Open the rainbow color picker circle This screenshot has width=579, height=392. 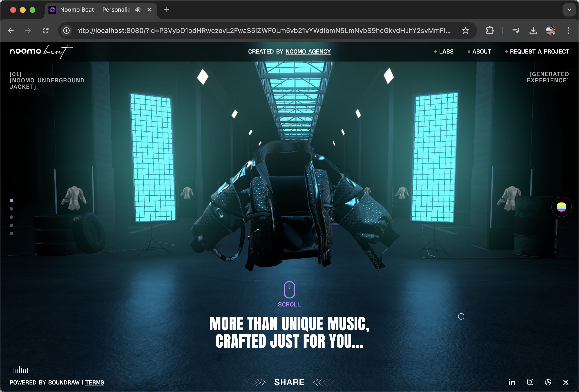coord(561,207)
